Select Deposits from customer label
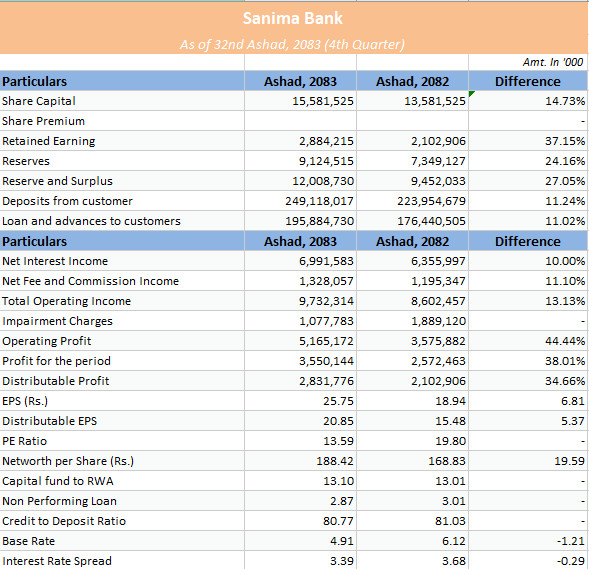Screen dimensions: 589x569 click(68, 201)
